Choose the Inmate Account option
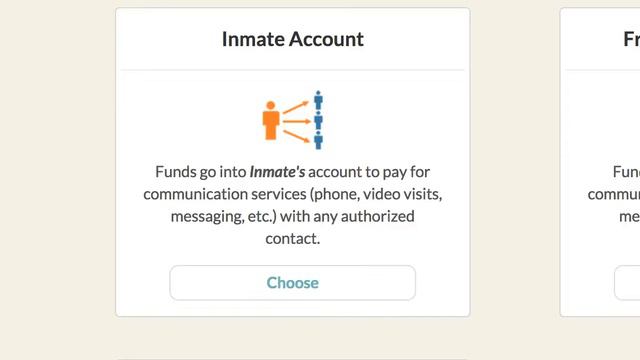The width and height of the screenshot is (640, 360). point(293,283)
